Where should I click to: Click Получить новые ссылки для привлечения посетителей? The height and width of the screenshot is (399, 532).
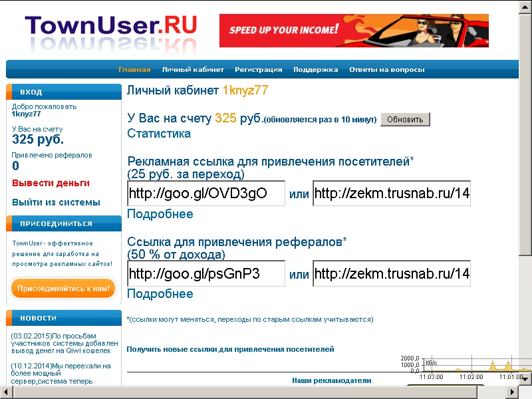pos(230,349)
